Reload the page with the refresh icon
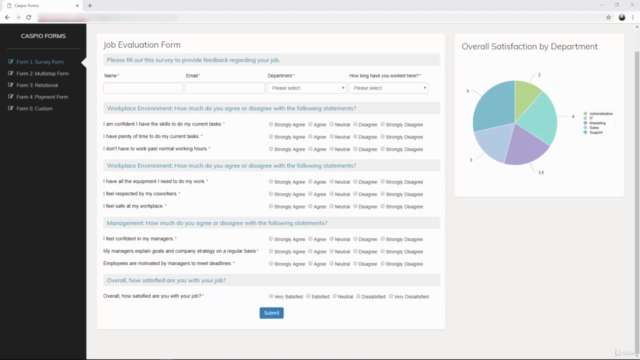The height and width of the screenshot is (360, 640). coord(29,18)
